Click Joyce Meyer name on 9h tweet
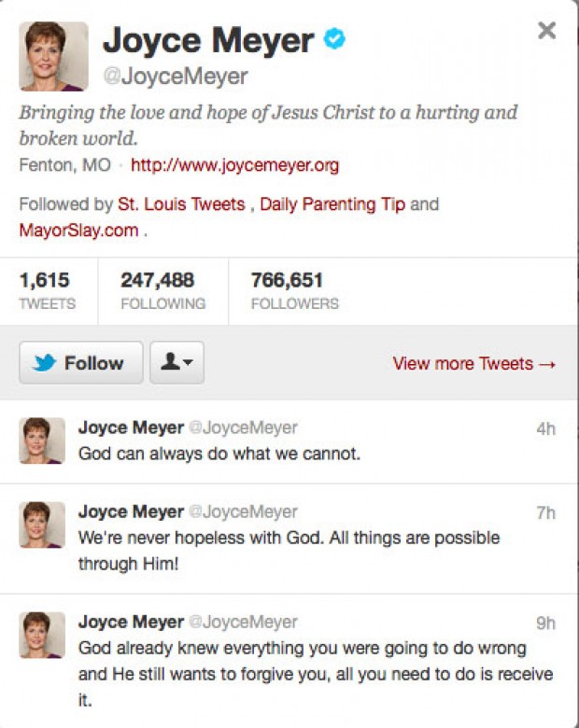579x728 pixels. [x=131, y=622]
